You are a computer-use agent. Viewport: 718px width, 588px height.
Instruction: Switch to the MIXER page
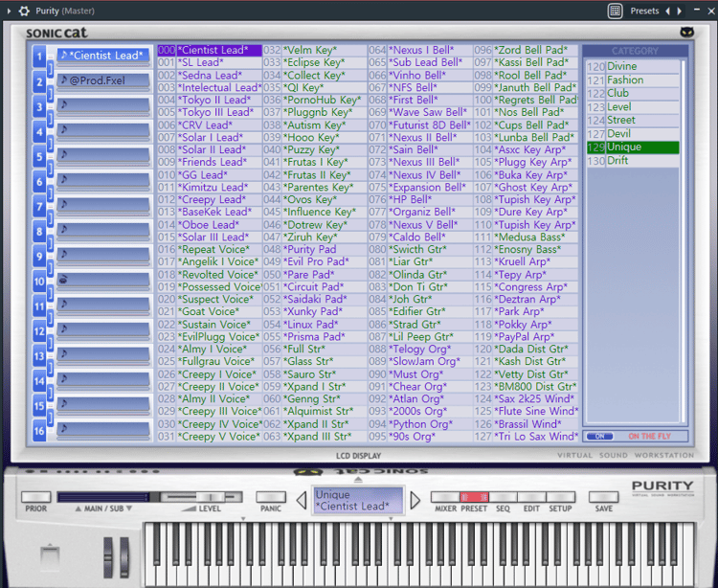(x=445, y=497)
